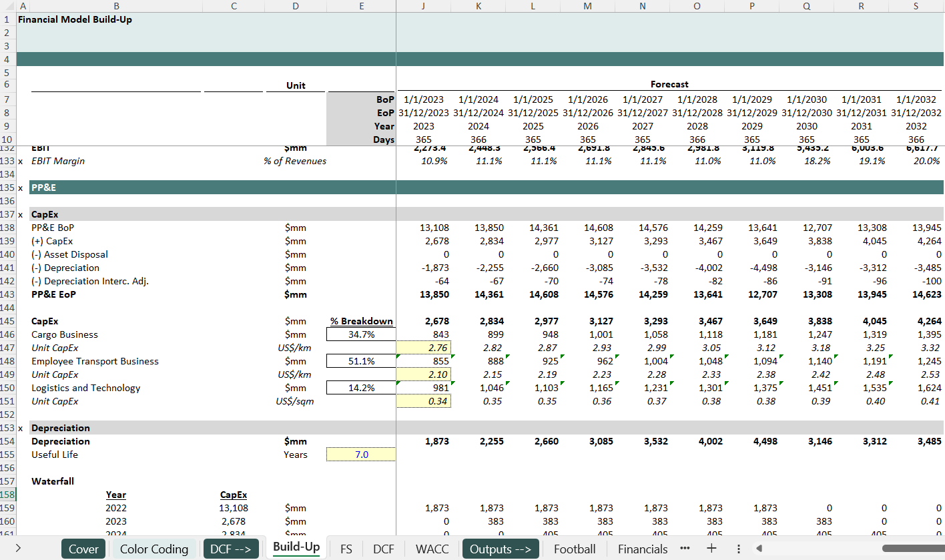
Task: Go to the Football sheet tab
Action: point(574,549)
